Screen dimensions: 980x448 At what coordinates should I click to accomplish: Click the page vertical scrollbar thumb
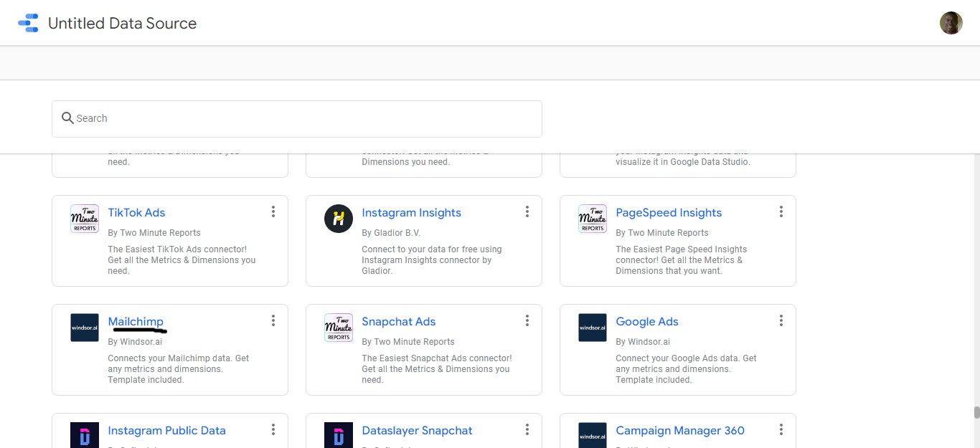(x=976, y=412)
